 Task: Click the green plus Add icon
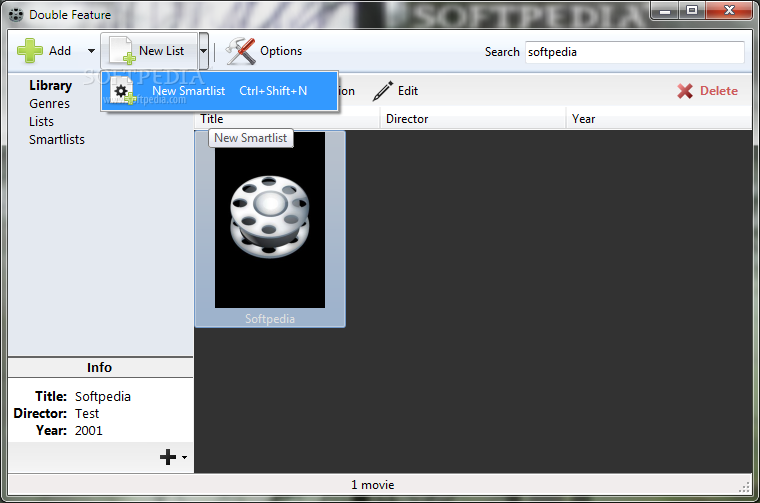[30, 51]
